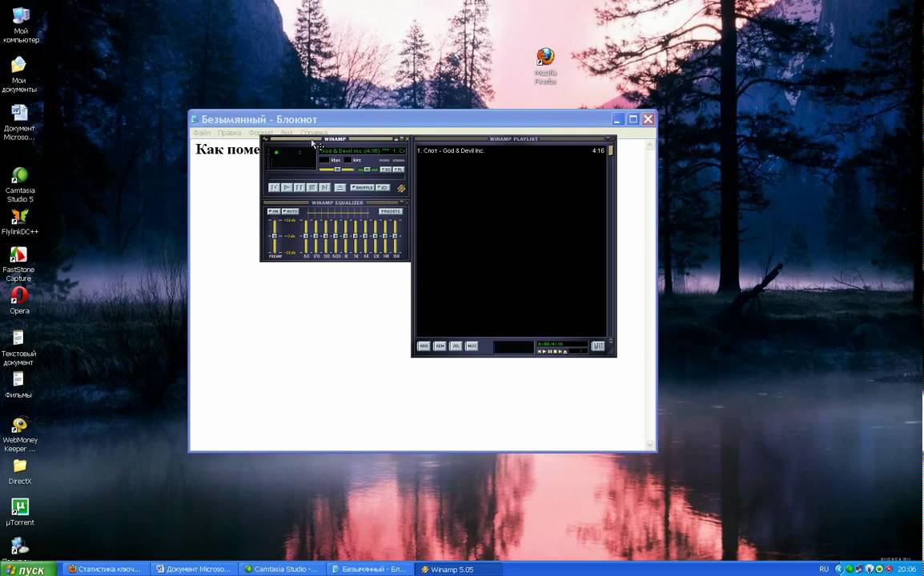The image size is (924, 576).
Task: Toggle equalizer AUTO button
Action: coord(291,211)
